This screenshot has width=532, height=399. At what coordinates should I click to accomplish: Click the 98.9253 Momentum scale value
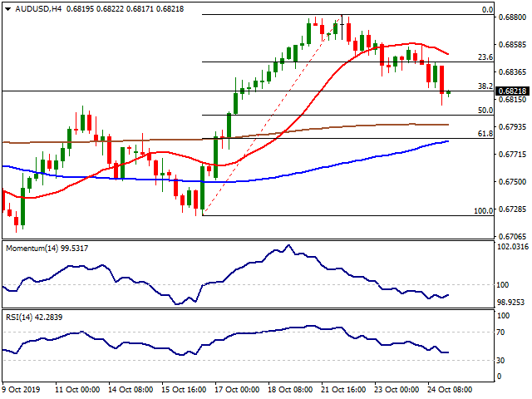coord(510,302)
